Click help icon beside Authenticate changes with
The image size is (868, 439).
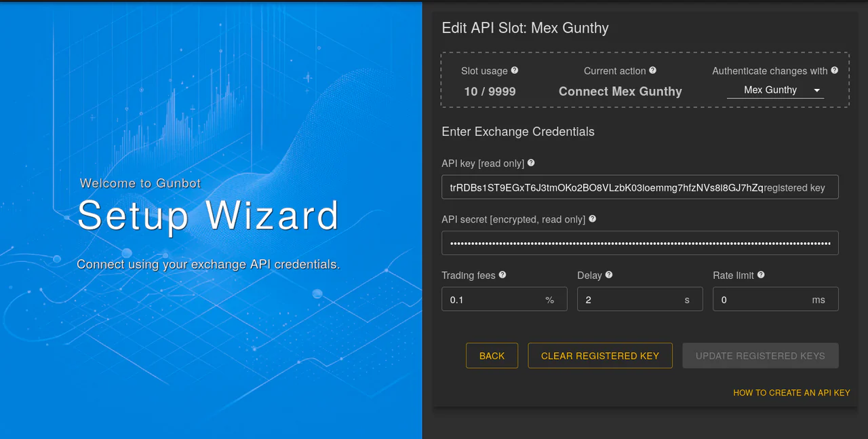[834, 71]
